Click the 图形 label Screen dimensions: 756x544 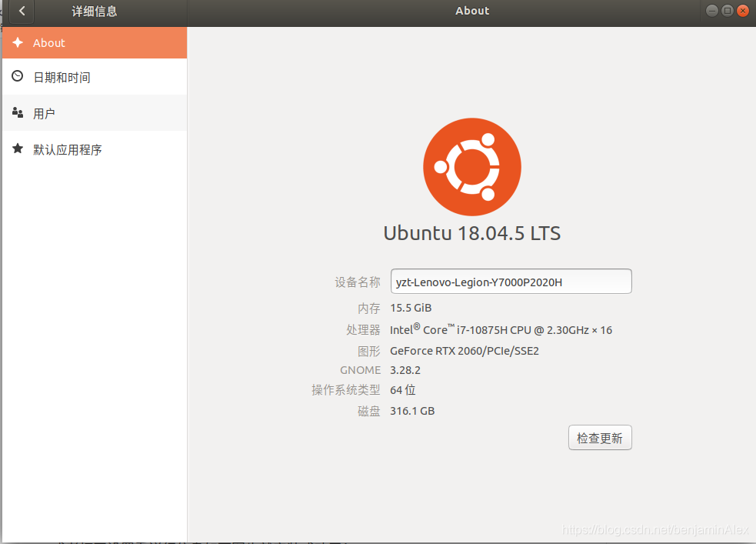(369, 351)
